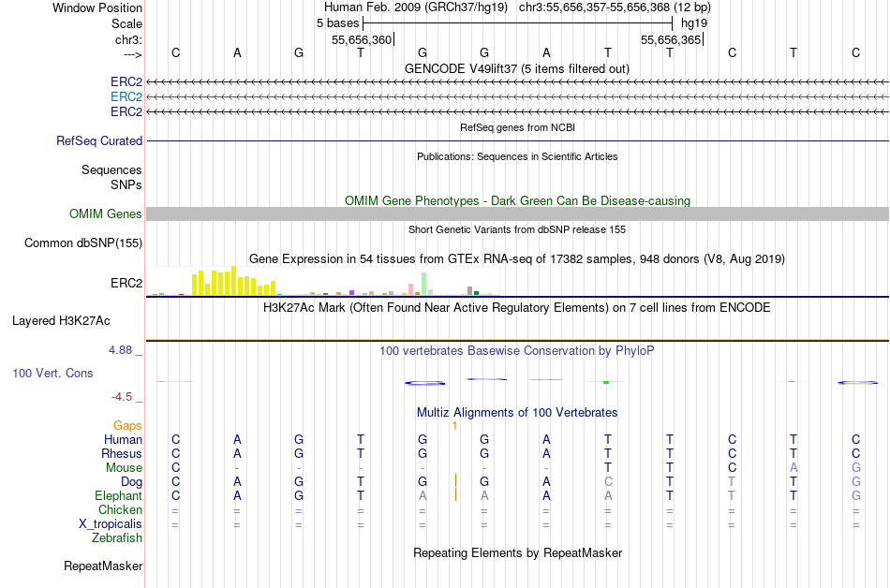Open Publications: Sequences in Scientific Articles title
Image resolution: width=890 pixels, height=588 pixels.
click(517, 156)
